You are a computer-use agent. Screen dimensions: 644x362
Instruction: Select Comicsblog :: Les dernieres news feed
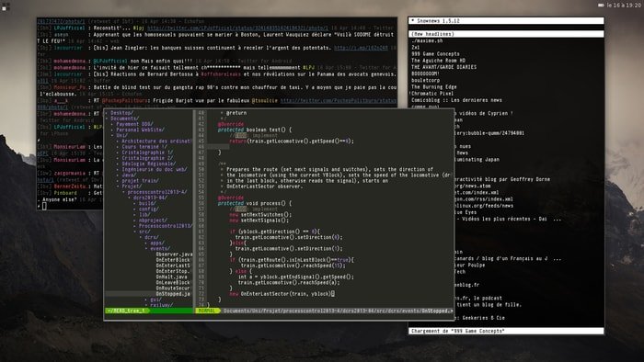(456, 100)
